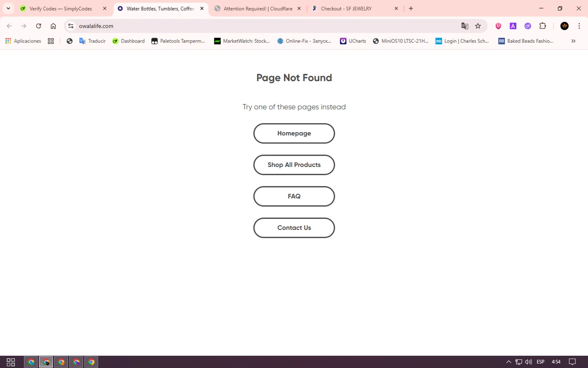
Task: Open MarketWatch: Stock... bookmark
Action: [x=242, y=41]
